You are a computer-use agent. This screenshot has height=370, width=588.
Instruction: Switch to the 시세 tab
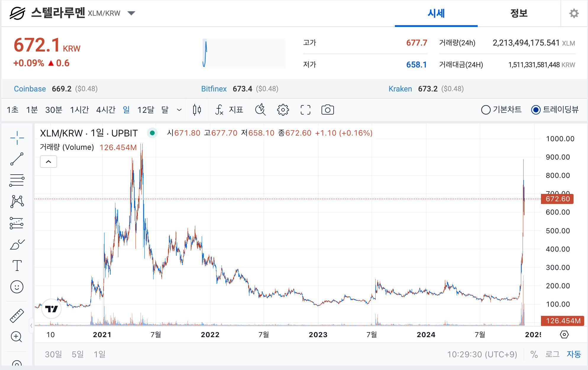436,13
